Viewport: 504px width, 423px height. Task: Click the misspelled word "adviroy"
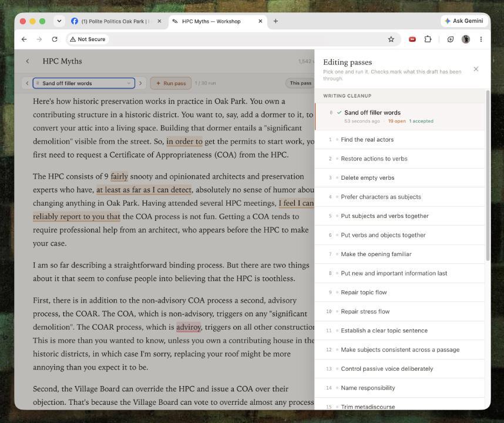pyautogui.click(x=189, y=327)
